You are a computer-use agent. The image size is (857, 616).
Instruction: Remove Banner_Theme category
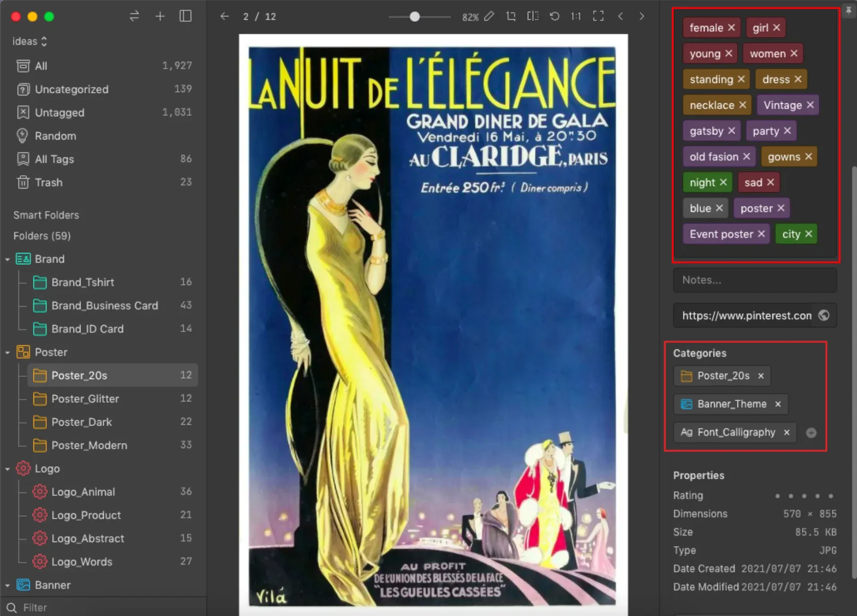[778, 404]
